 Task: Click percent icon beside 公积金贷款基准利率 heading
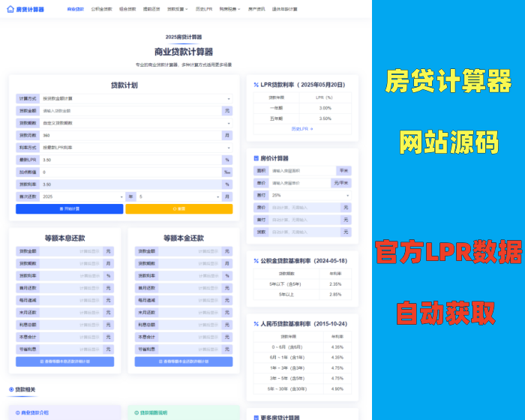[x=256, y=260]
